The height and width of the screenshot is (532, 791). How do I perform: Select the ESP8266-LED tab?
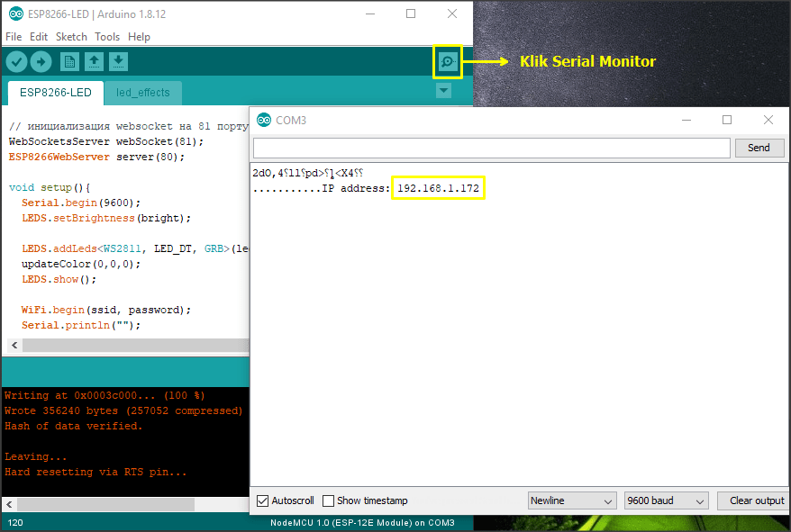(56, 93)
